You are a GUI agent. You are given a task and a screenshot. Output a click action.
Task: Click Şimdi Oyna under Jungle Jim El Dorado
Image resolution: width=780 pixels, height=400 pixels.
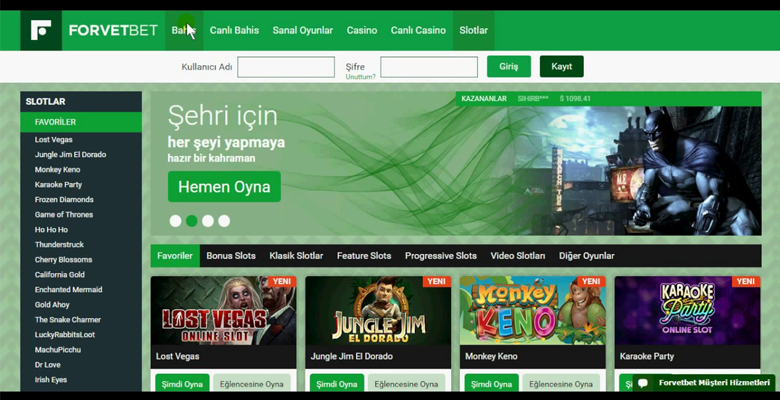coord(337,384)
